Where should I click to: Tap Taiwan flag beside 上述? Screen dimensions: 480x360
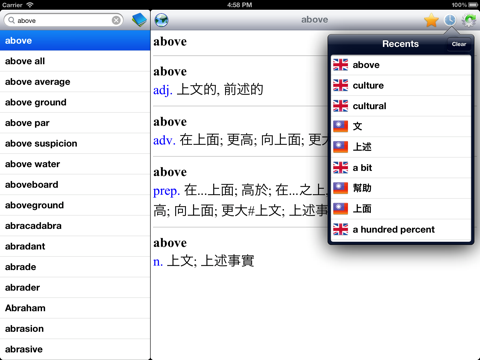coord(340,147)
